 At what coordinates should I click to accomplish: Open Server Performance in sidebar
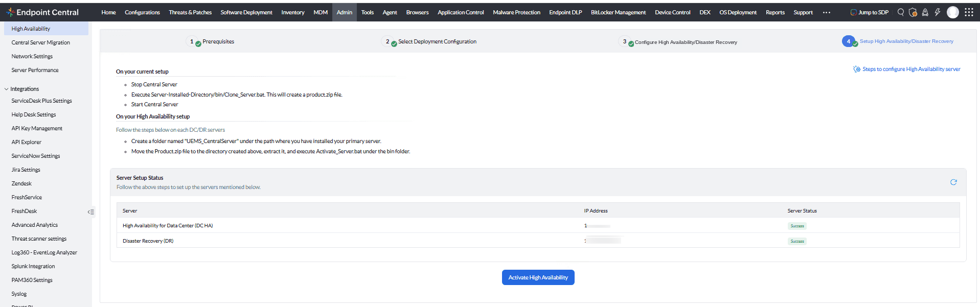coord(35,70)
